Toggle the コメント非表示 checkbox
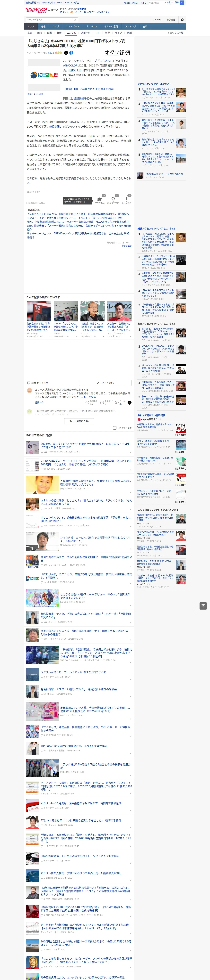The height and width of the screenshot is (980, 210). [x=115, y=428]
